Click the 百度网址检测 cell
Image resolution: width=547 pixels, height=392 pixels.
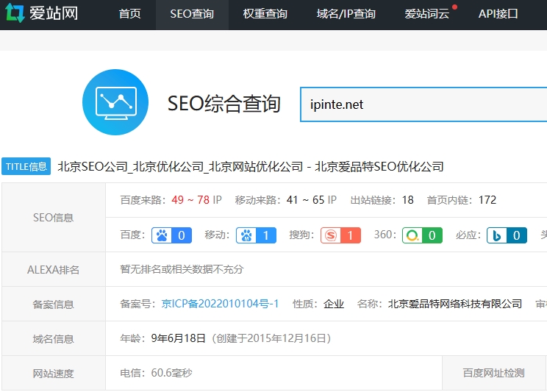(493, 373)
